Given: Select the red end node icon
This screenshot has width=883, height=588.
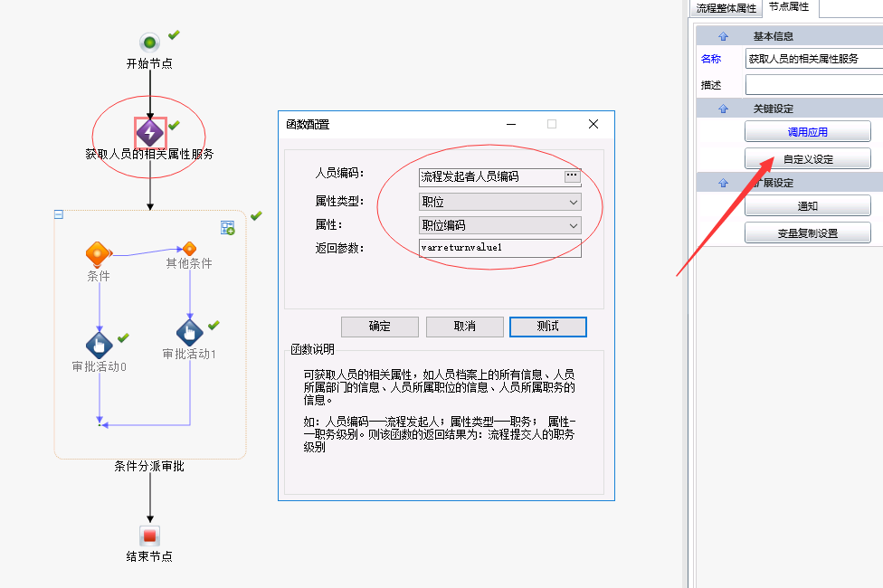Looking at the screenshot, I should coord(150,536).
